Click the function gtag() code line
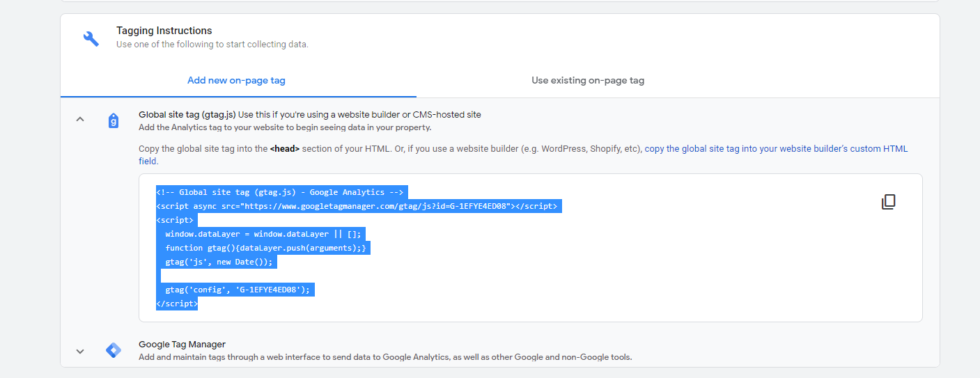 265,248
